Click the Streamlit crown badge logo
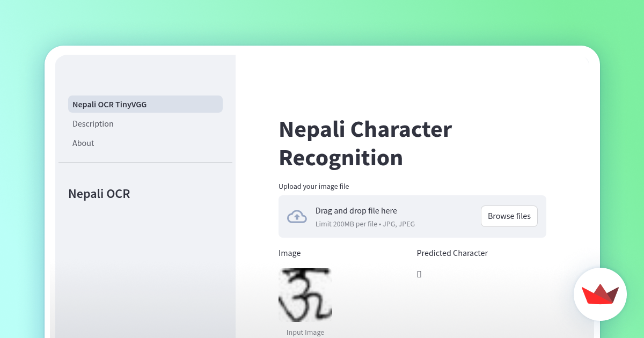Screen dimensions: 644x338 pyautogui.click(x=600, y=295)
